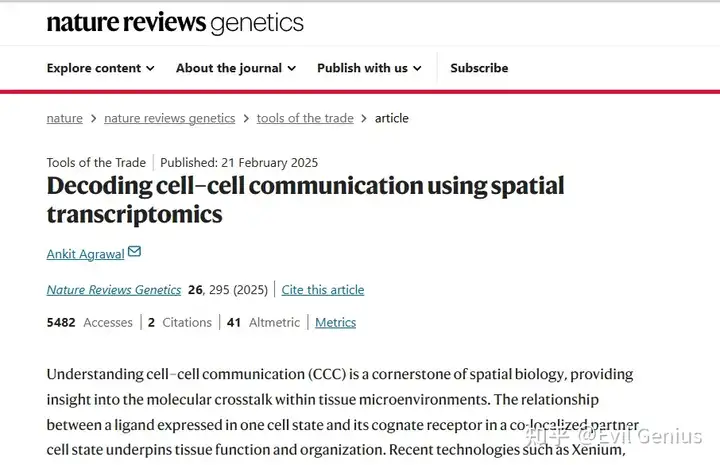Open the Nature Reviews Genetics journal link
This screenshot has height=465, width=720.
tap(114, 290)
